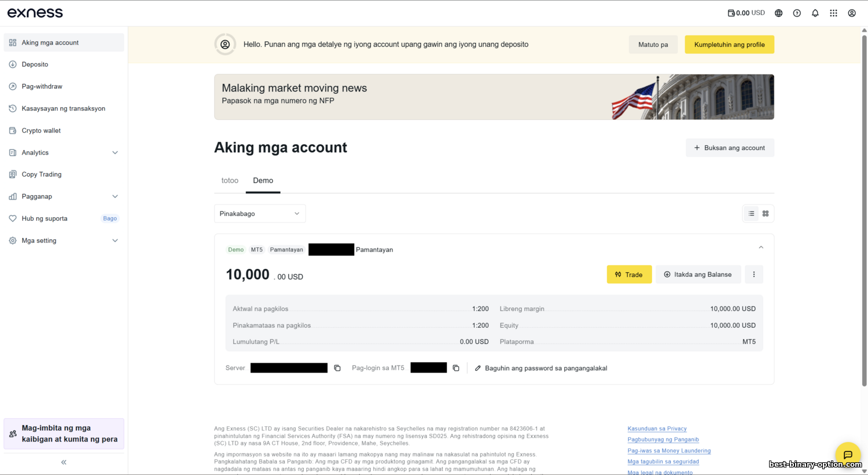Click the language globe icon

click(778, 13)
